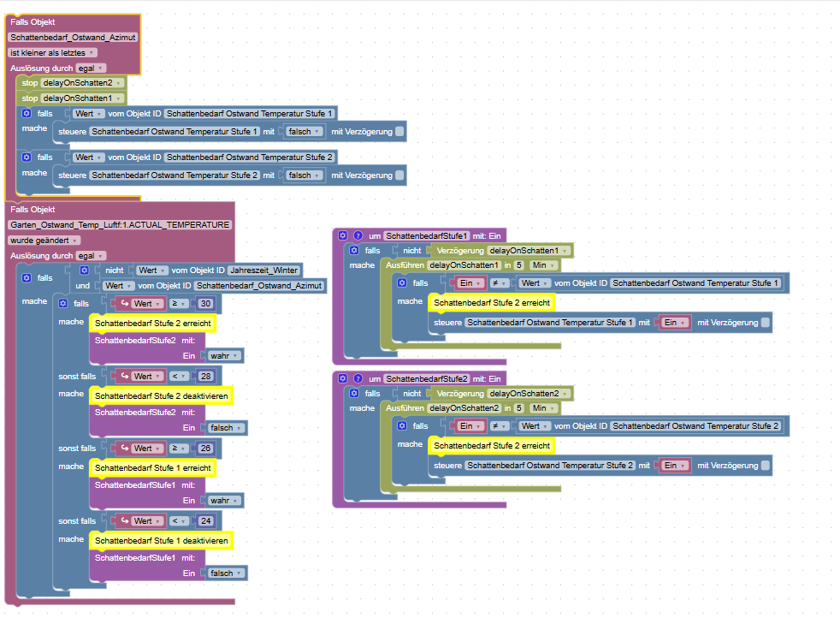Click arrow icon of Wert block beside ≥ 26
The image size is (840, 624).
pyautogui.click(x=124, y=449)
